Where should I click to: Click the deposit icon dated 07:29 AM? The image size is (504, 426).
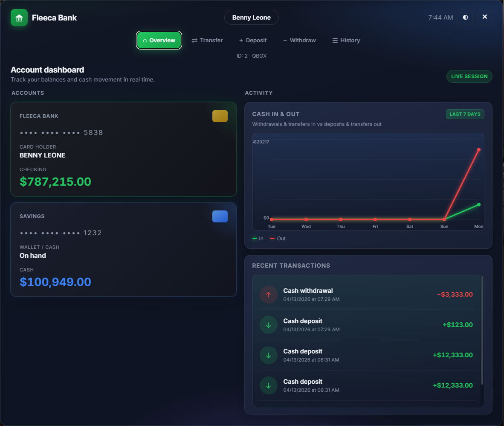[268, 325]
